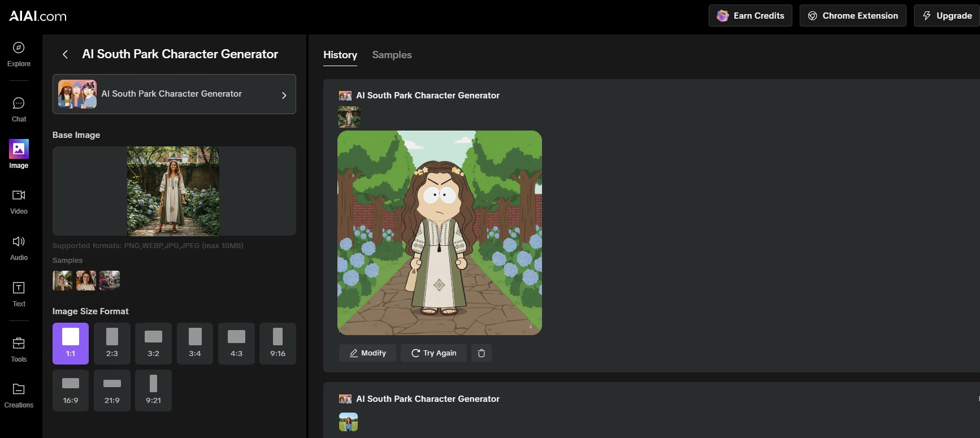The width and height of the screenshot is (980, 438).
Task: Switch to the History tab
Action: [x=340, y=55]
